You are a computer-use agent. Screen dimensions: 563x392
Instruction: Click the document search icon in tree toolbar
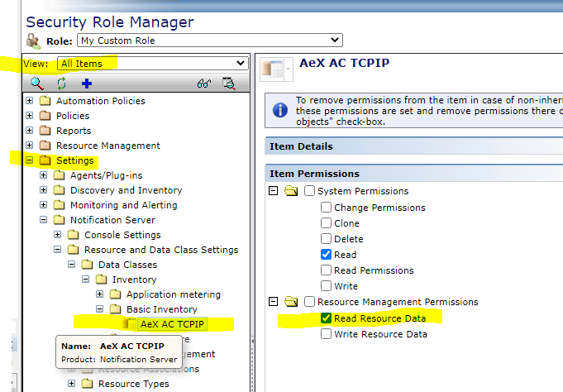(228, 83)
